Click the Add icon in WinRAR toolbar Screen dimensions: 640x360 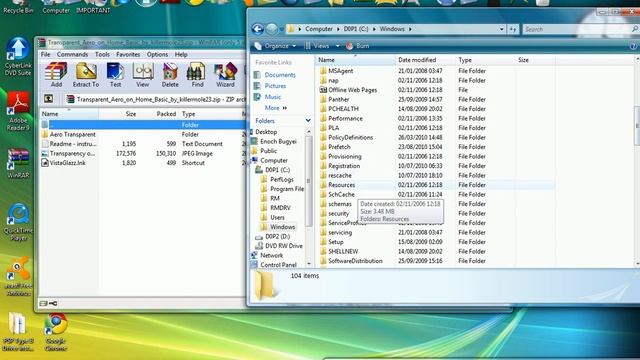pyautogui.click(x=56, y=75)
